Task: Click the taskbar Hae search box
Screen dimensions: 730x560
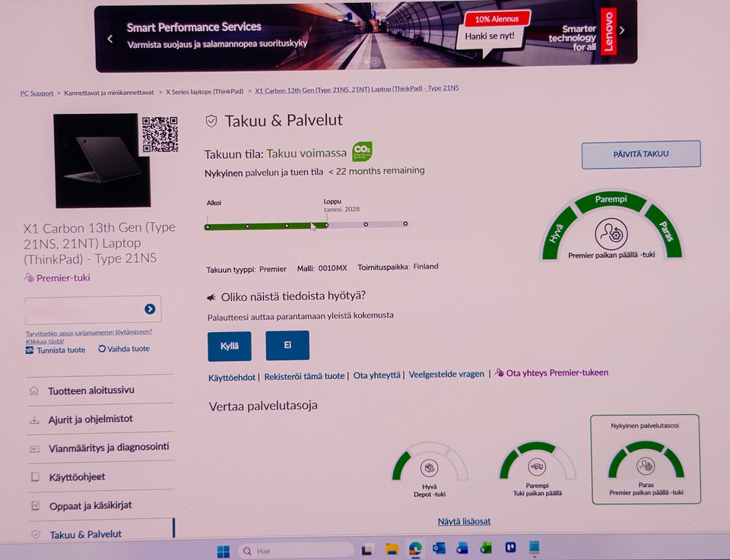Action: (296, 551)
